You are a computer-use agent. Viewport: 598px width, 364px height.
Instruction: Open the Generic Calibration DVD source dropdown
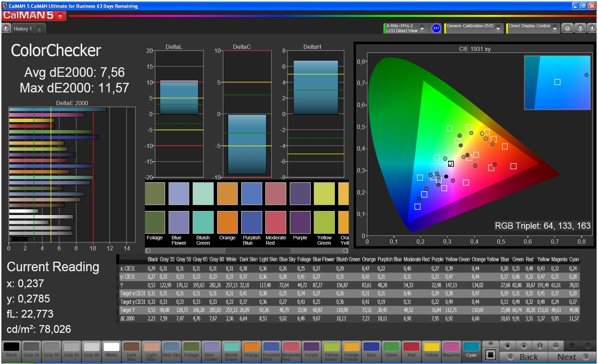(498, 28)
